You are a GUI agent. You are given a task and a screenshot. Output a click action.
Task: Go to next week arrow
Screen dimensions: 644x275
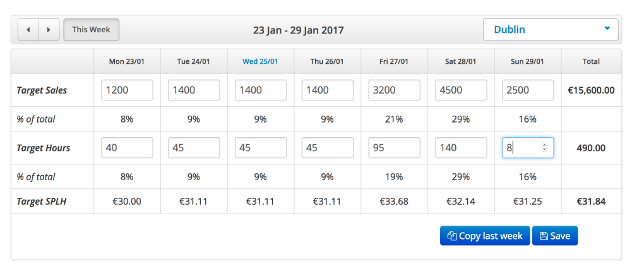[49, 30]
